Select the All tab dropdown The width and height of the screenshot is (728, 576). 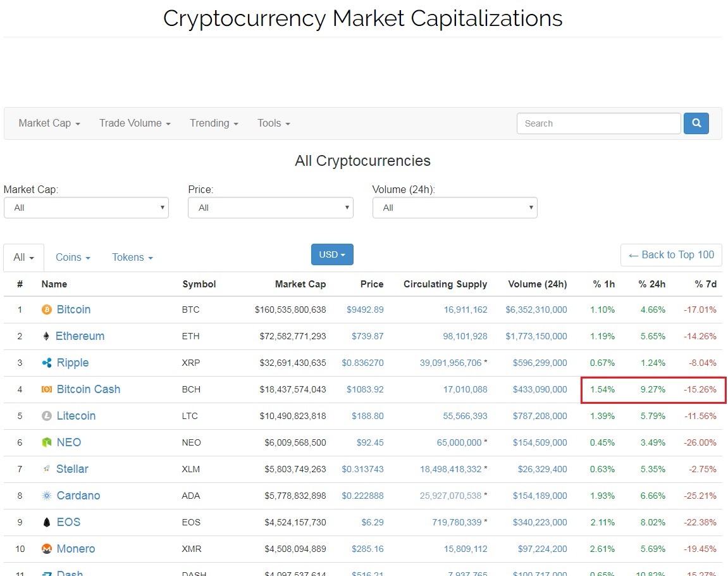[x=23, y=258]
